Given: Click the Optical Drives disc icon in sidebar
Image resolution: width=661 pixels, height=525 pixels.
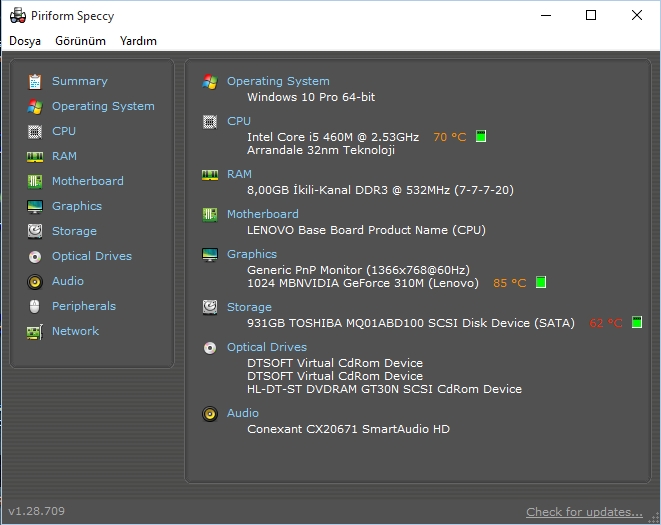Looking at the screenshot, I should point(35,256).
